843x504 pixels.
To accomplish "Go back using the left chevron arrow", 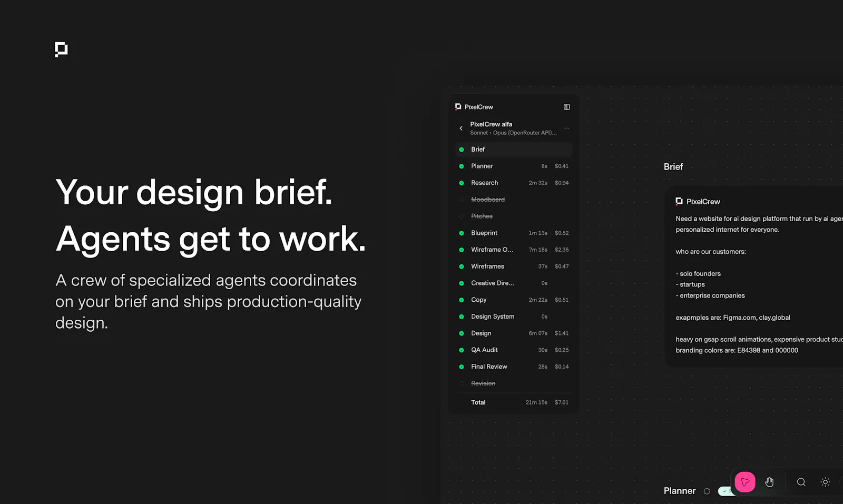I will click(x=461, y=128).
